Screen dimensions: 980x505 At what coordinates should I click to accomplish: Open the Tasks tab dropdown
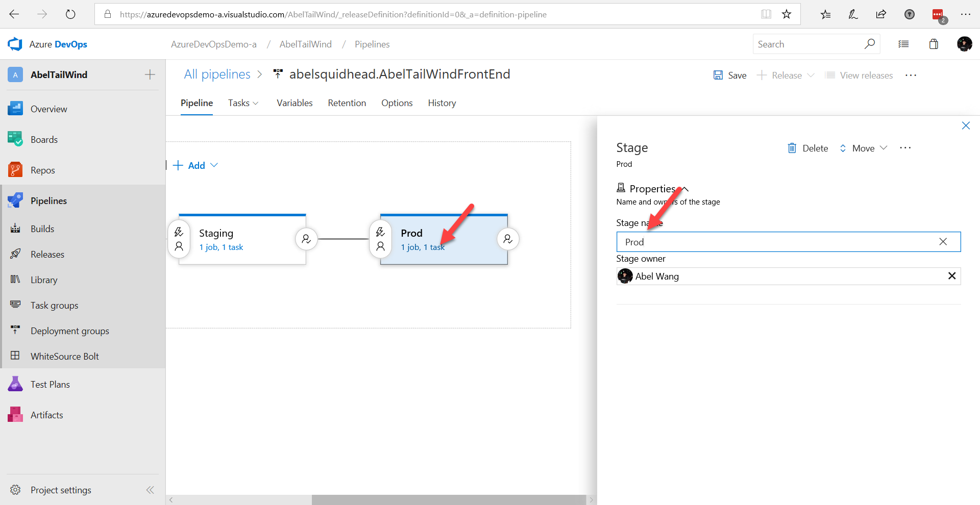tap(243, 103)
